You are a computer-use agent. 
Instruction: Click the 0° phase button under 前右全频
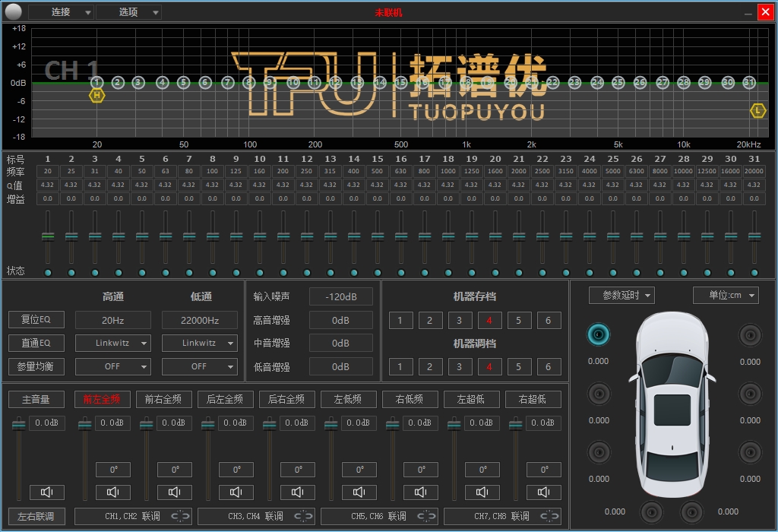tap(175, 470)
